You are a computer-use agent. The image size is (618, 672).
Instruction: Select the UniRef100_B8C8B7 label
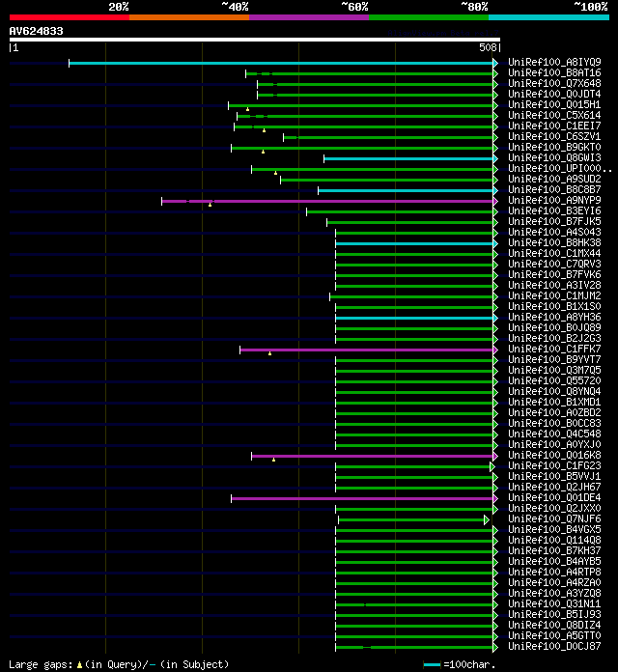pyautogui.click(x=554, y=189)
